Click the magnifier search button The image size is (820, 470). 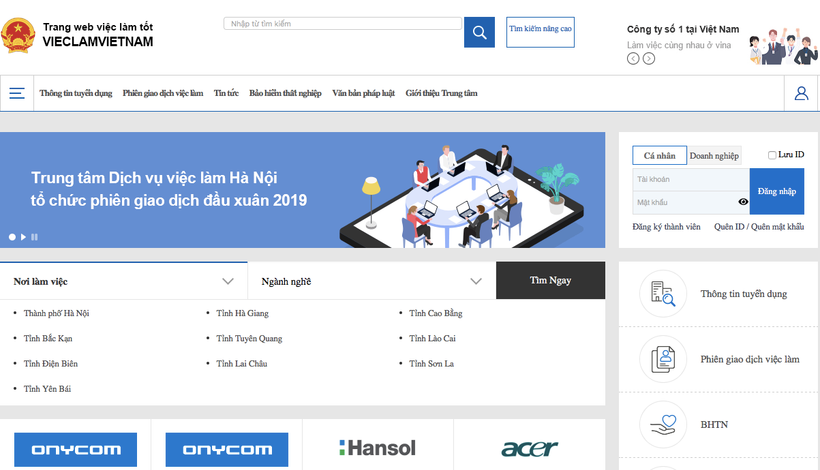pyautogui.click(x=479, y=32)
